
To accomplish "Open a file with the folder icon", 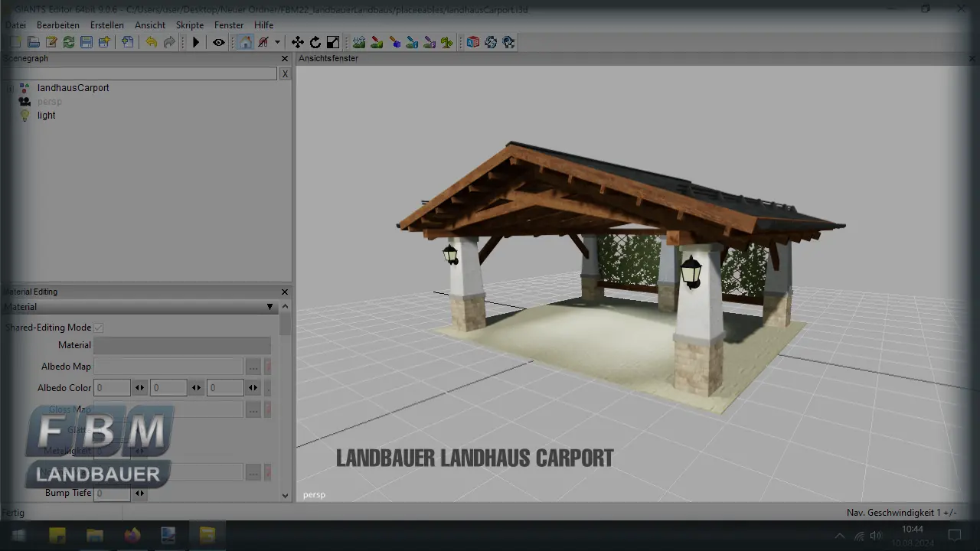I will click(x=33, y=42).
